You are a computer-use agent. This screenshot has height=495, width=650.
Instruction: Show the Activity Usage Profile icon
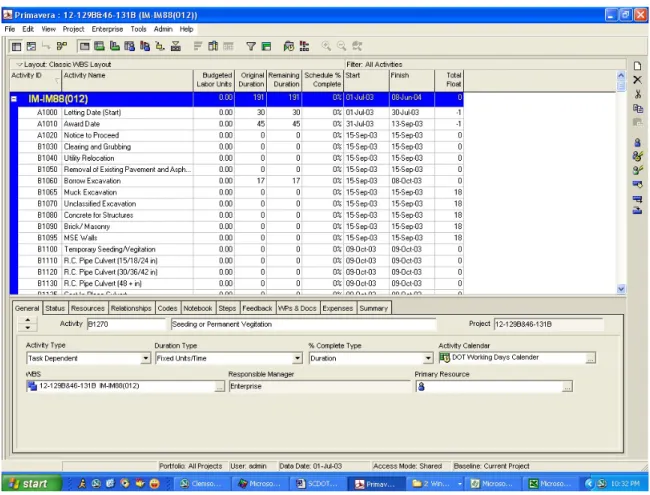114,46
